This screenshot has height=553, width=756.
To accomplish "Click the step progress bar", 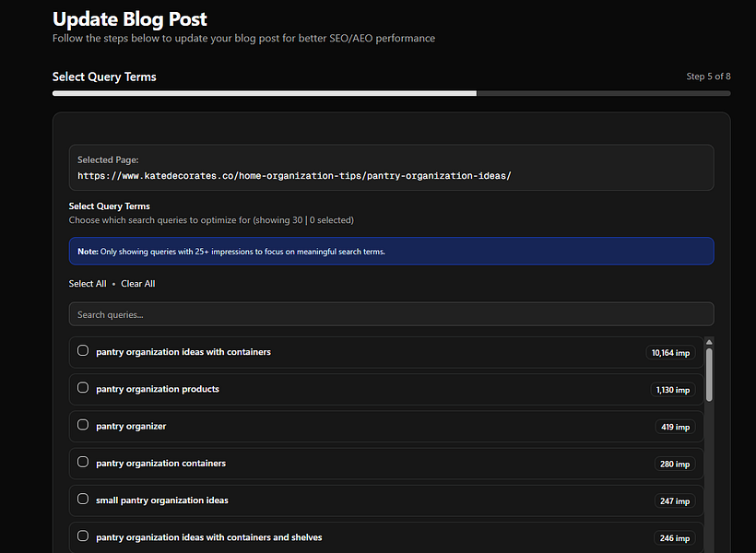I will tap(391, 93).
